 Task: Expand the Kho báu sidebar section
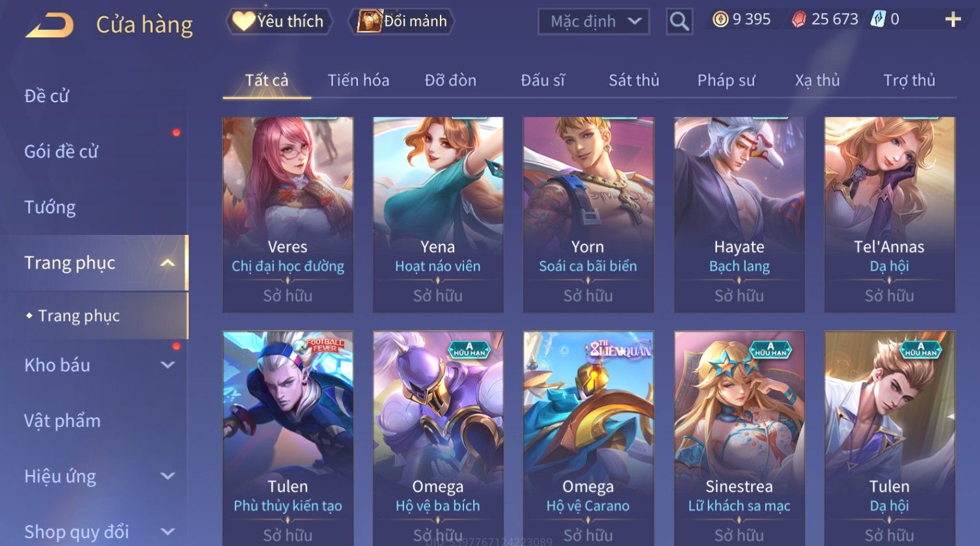pyautogui.click(x=167, y=365)
